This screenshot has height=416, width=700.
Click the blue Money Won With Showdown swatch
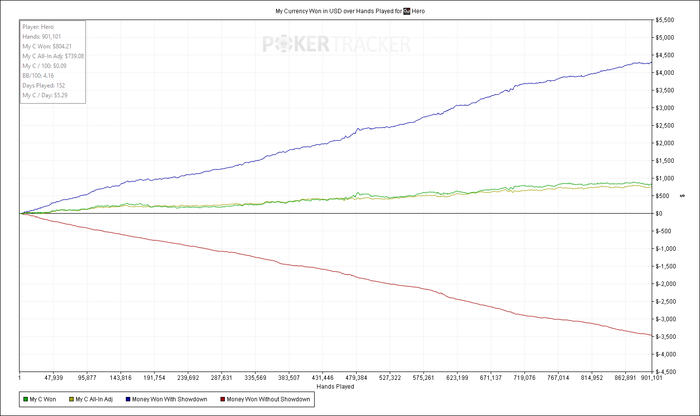pos(128,399)
